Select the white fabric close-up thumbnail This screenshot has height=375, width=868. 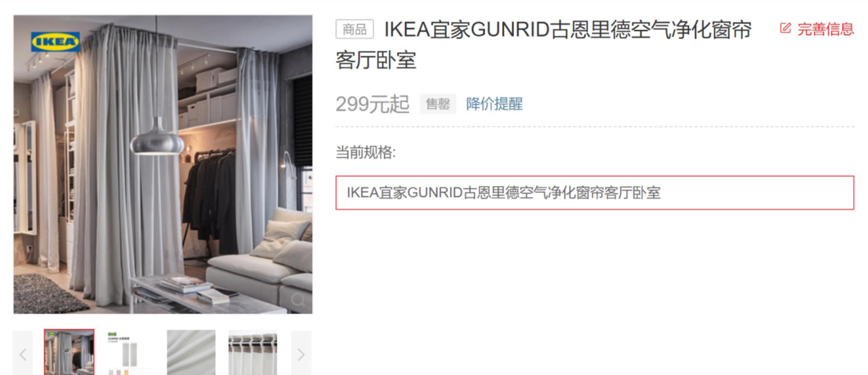click(191, 352)
